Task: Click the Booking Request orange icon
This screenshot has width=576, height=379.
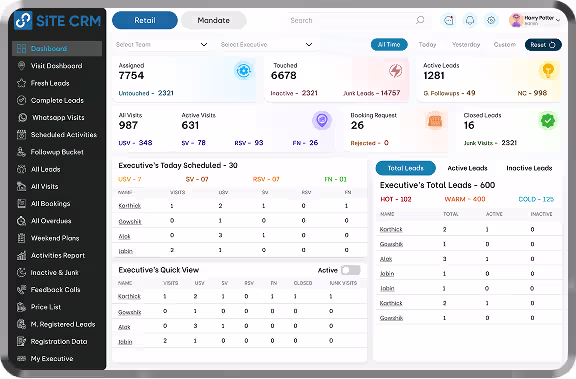Action: [x=435, y=120]
